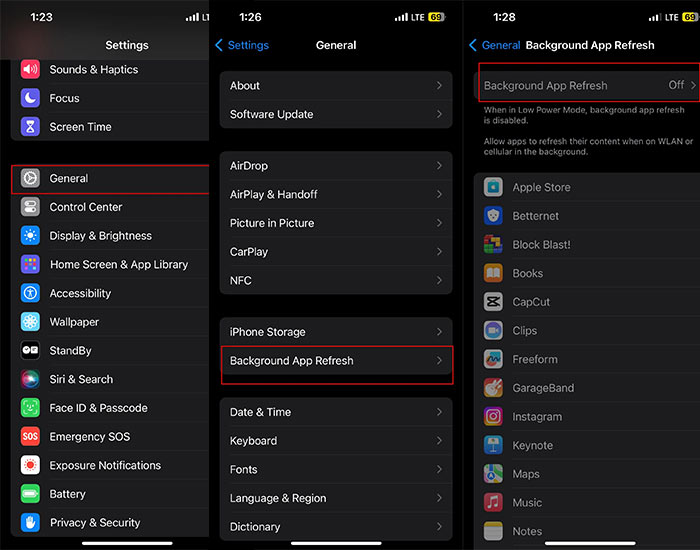Tap the Notes app icon
The image size is (700, 550).
coord(493,531)
